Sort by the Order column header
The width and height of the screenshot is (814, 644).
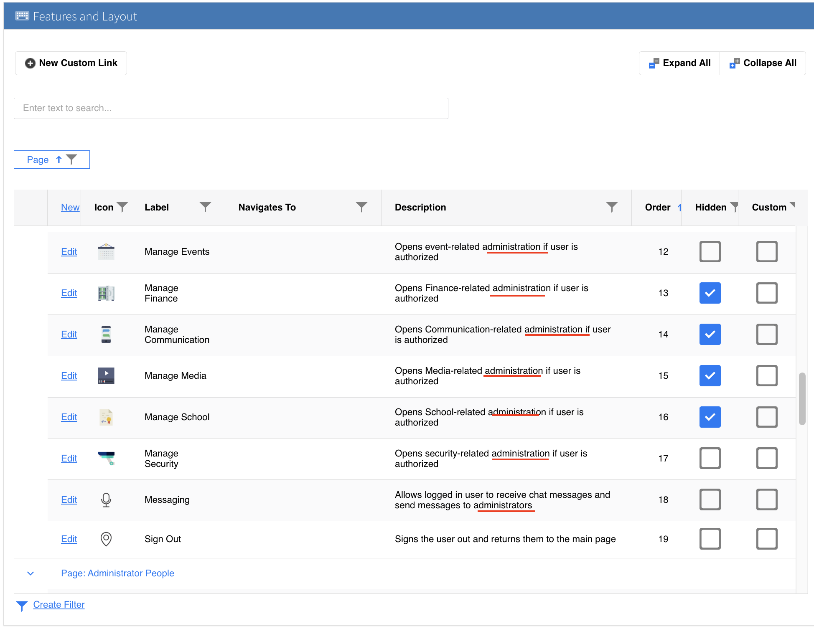click(657, 208)
